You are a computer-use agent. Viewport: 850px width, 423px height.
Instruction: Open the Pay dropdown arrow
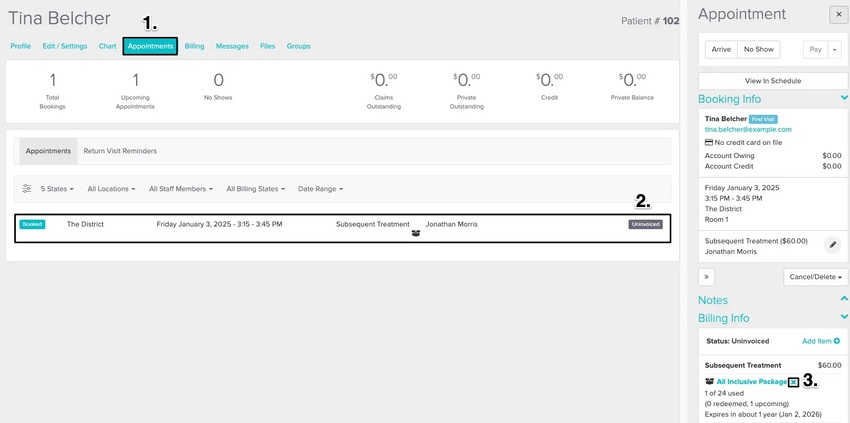[x=835, y=49]
